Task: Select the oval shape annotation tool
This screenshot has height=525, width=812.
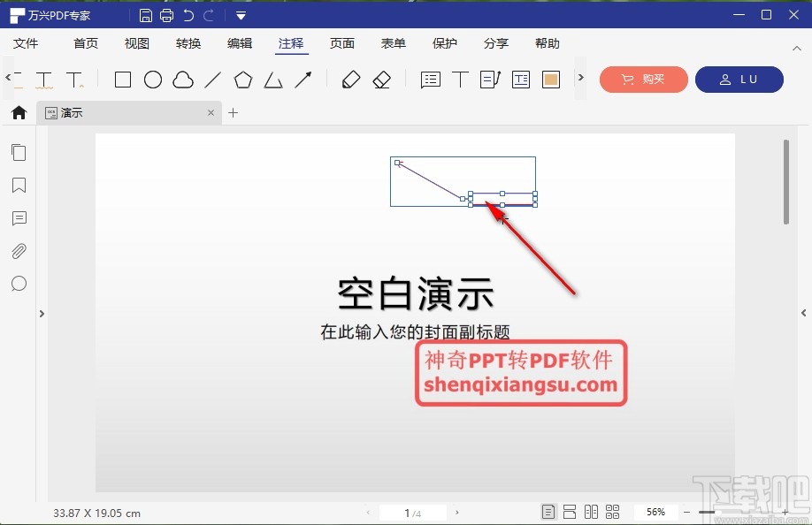Action: click(x=152, y=80)
